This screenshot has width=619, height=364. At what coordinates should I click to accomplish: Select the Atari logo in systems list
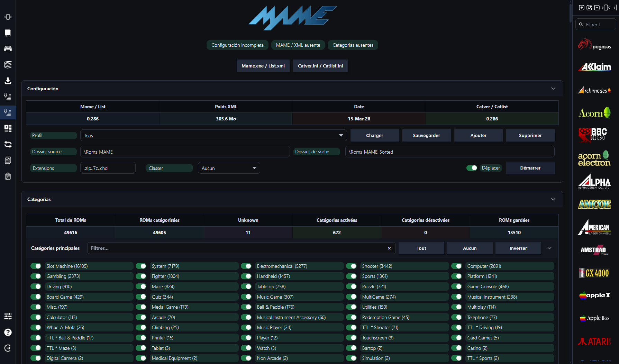(594, 342)
